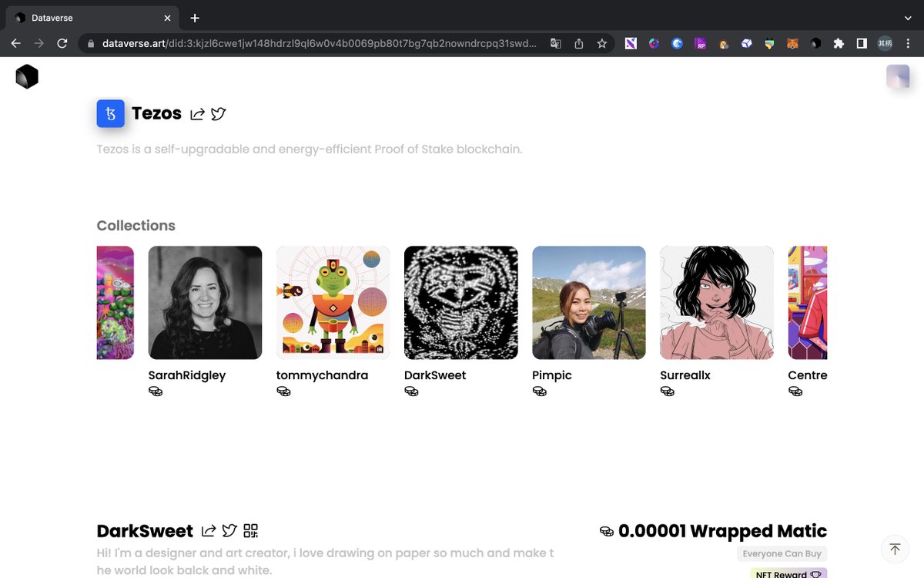This screenshot has width=924, height=578.
Task: Click the profile avatar at top right
Action: click(898, 76)
